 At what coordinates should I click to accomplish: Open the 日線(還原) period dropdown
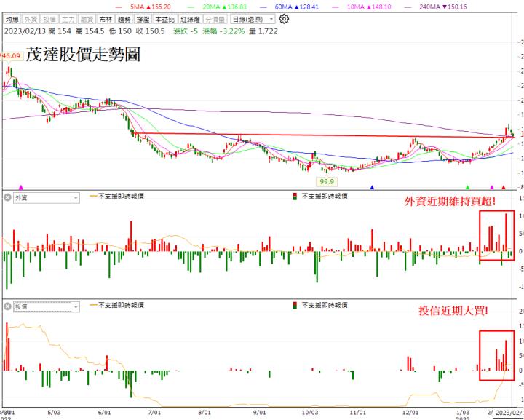(x=253, y=20)
